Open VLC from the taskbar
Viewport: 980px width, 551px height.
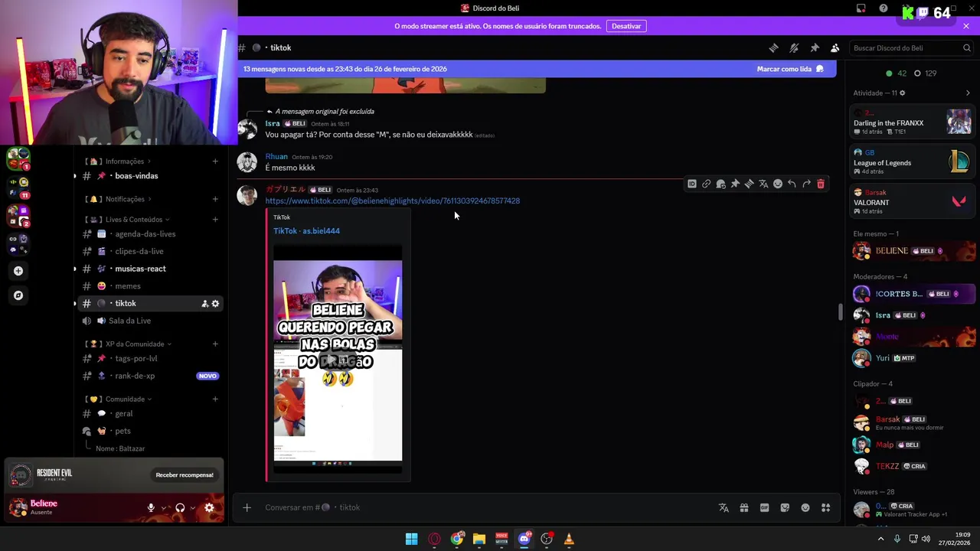click(x=569, y=539)
